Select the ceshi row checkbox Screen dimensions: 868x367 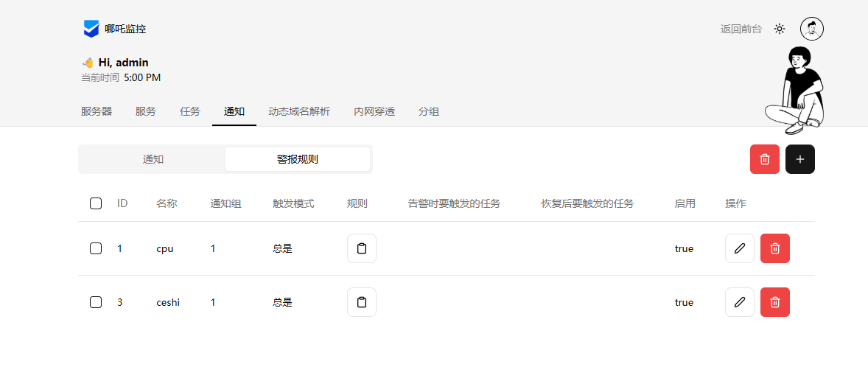[96, 302]
